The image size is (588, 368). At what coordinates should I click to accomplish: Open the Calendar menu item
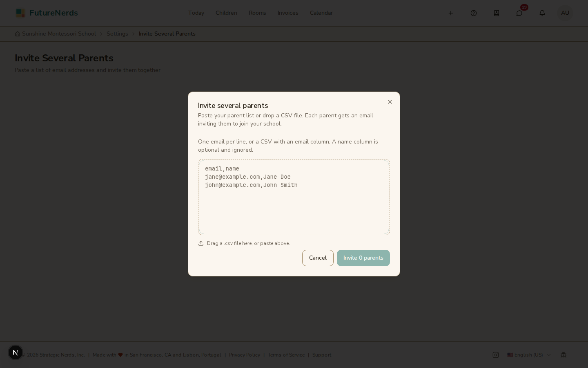[321, 13]
